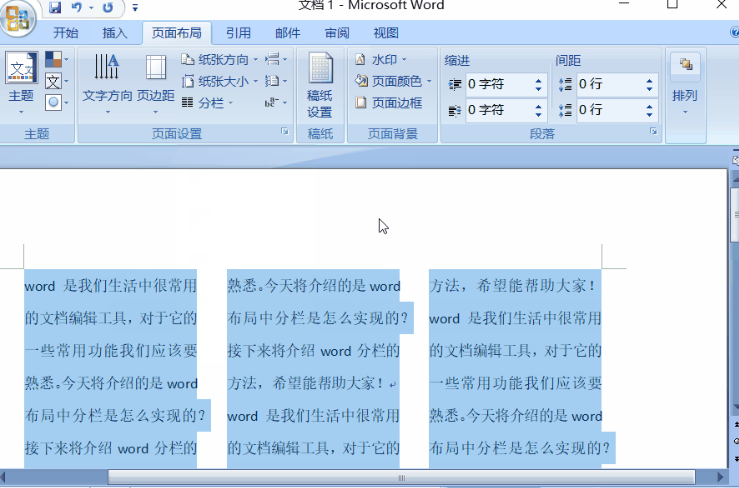The width and height of the screenshot is (739, 488).
Task: Open the 页边距 margins menu
Action: pos(156,84)
